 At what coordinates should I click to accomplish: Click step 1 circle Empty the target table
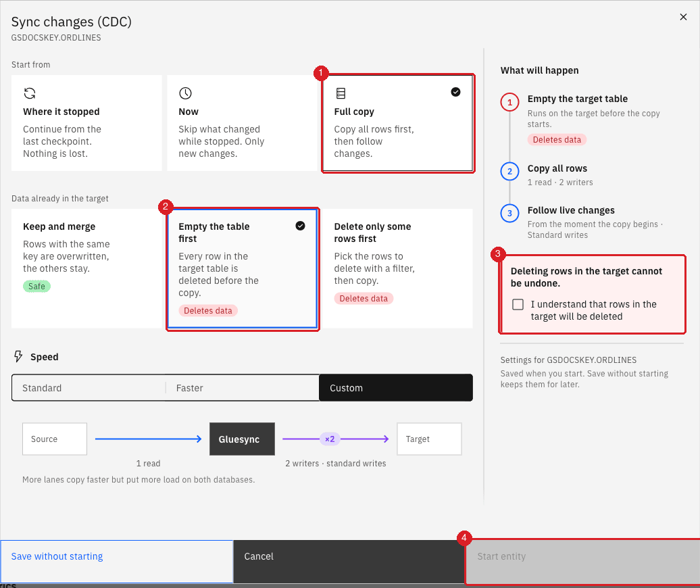click(510, 102)
